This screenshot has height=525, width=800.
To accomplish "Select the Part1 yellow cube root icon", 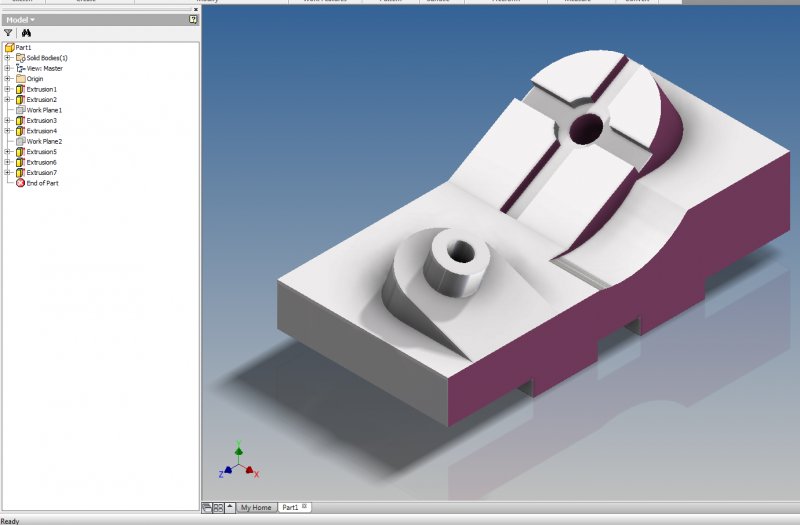I will point(9,47).
